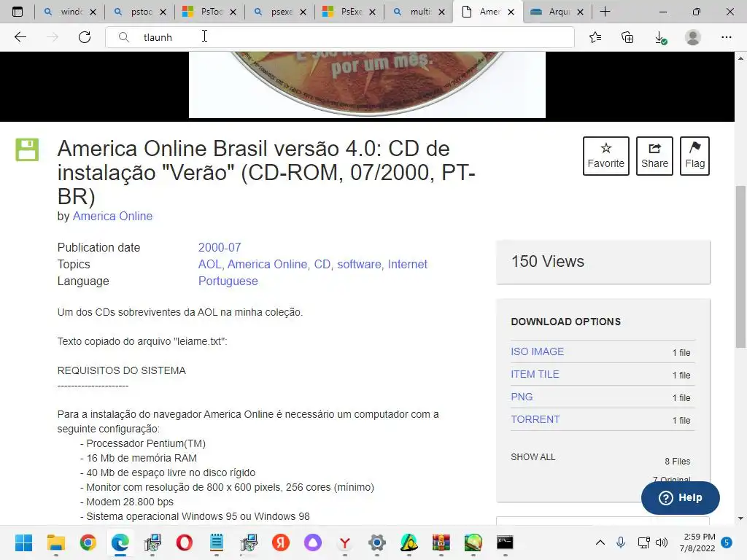
Task: Open the tab actions menu icon
Action: tap(18, 12)
